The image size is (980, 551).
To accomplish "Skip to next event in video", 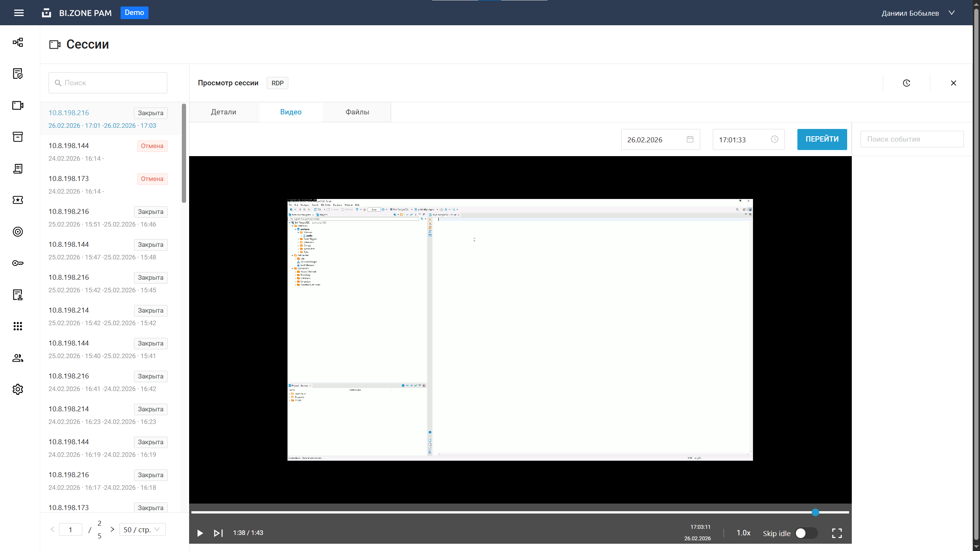I will coord(218,533).
